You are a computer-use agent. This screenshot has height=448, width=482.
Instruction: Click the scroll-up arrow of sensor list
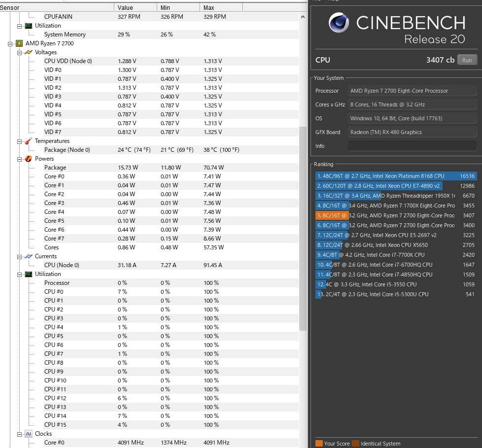click(303, 17)
